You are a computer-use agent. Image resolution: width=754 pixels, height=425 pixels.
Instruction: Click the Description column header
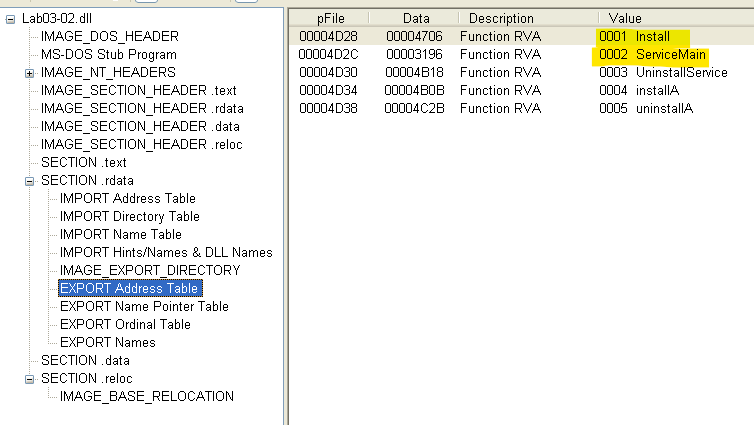point(501,18)
